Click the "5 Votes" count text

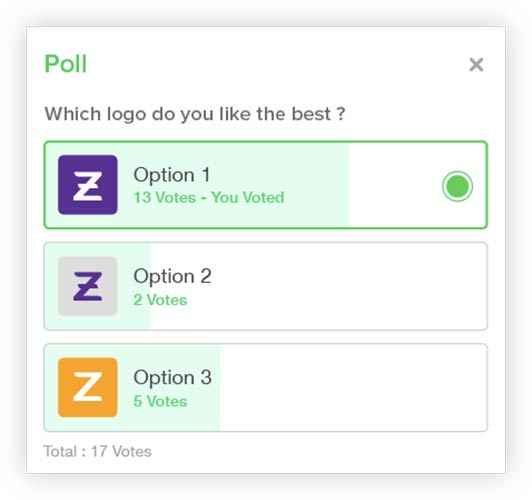[x=160, y=401]
